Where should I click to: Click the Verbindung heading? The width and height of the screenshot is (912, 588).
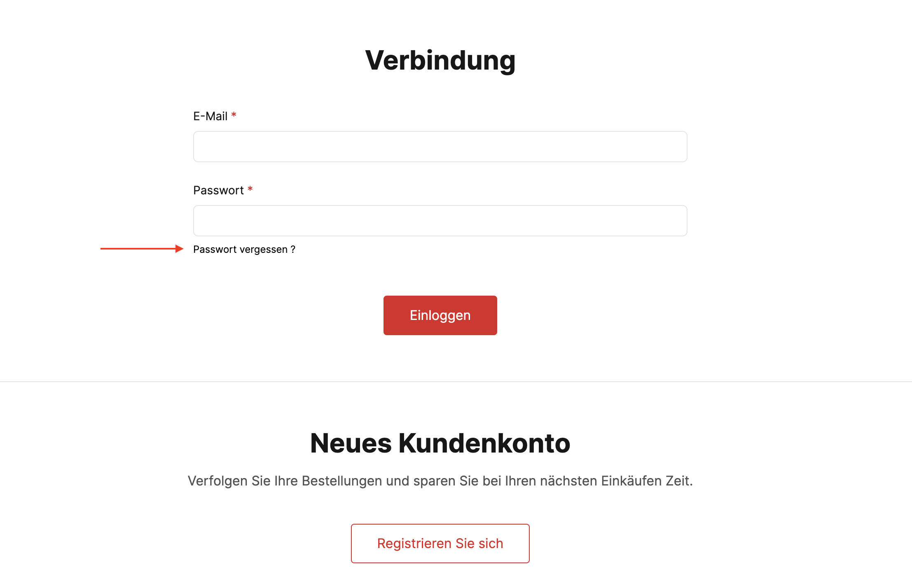tap(440, 61)
